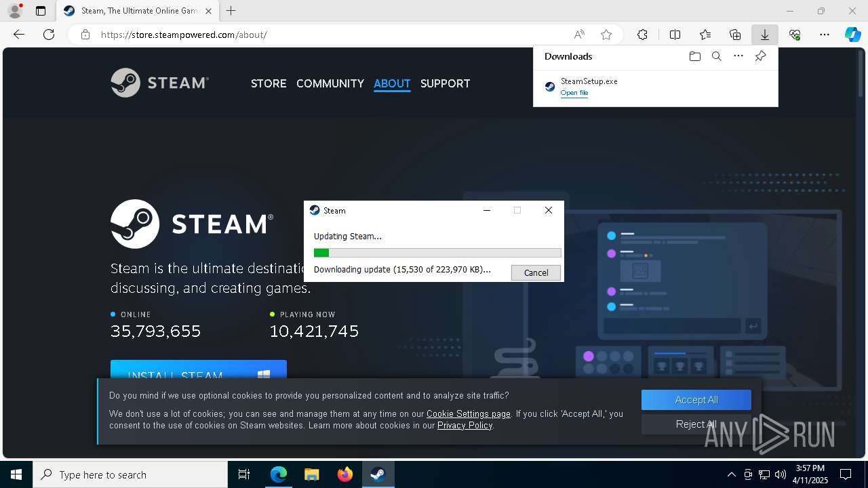Open network status in tray
868x488 pixels.
coord(764,474)
